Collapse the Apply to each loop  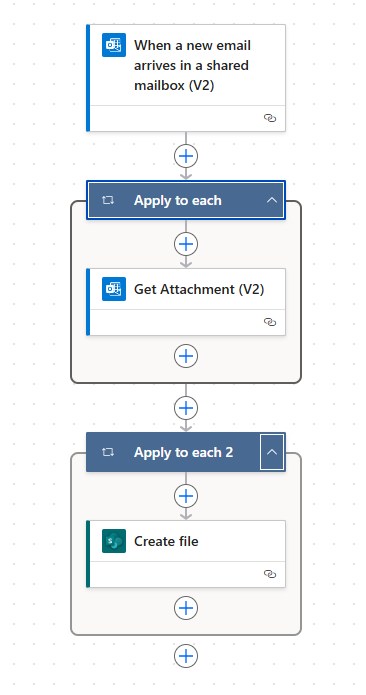272,200
